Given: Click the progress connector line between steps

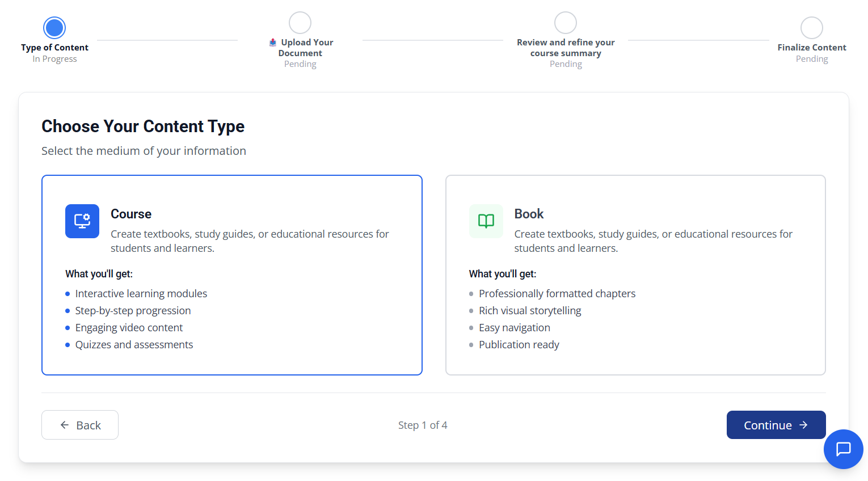Looking at the screenshot, I should tap(167, 41).
